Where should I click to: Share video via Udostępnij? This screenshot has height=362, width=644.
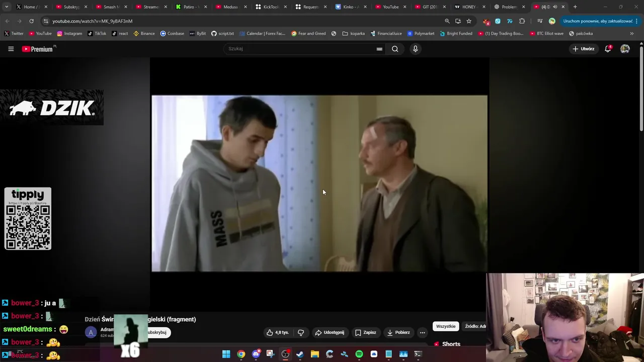330,332
